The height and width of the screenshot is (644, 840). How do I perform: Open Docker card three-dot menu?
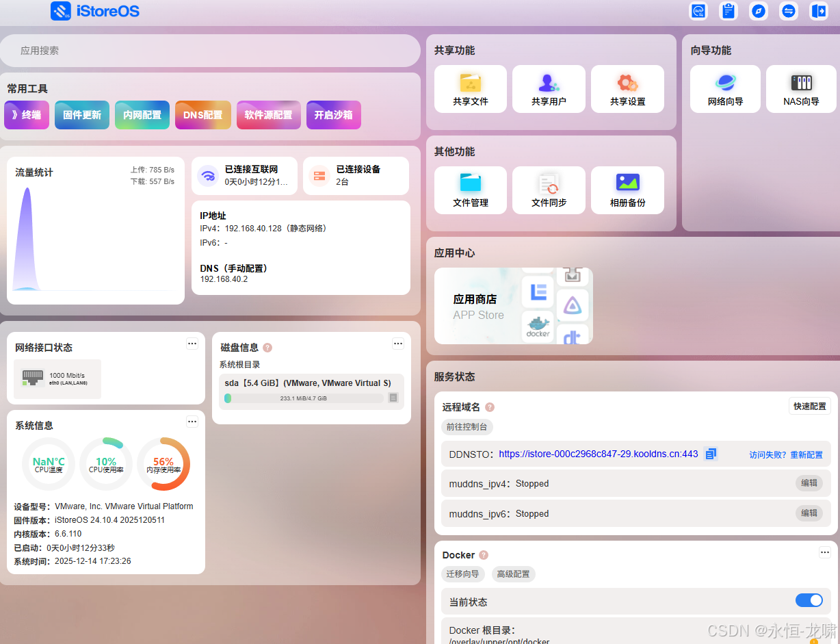click(x=825, y=552)
